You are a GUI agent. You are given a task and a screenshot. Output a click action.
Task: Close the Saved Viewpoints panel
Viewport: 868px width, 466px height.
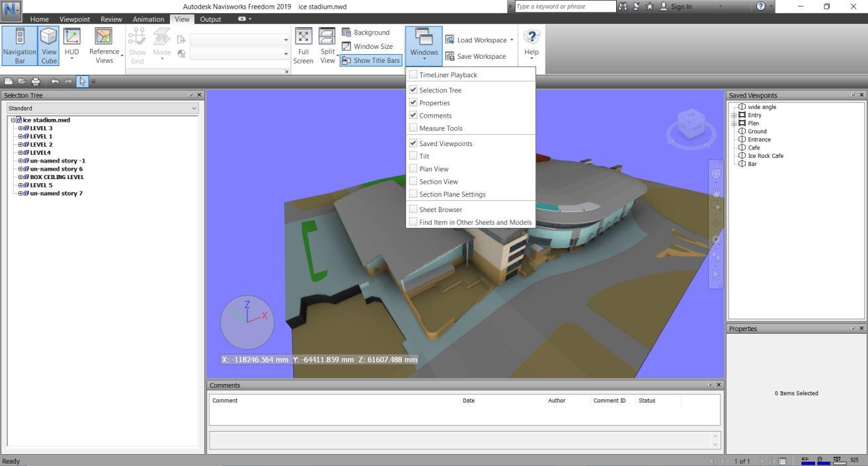point(861,95)
